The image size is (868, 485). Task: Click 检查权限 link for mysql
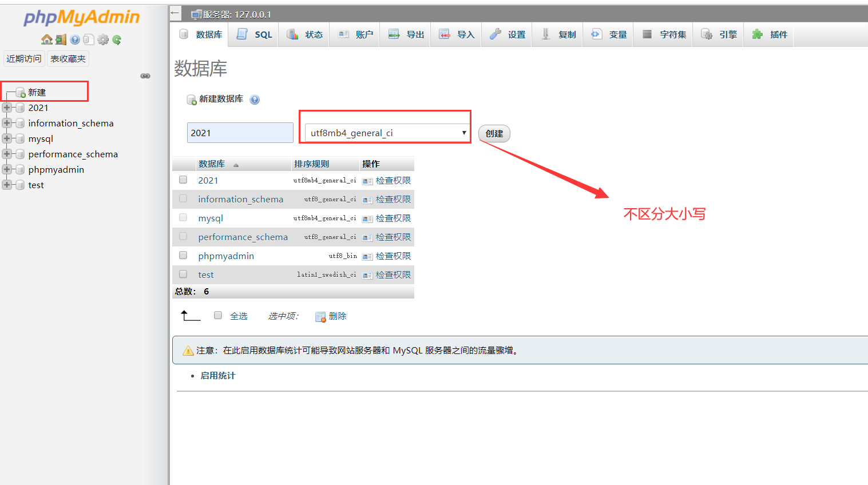(x=393, y=218)
